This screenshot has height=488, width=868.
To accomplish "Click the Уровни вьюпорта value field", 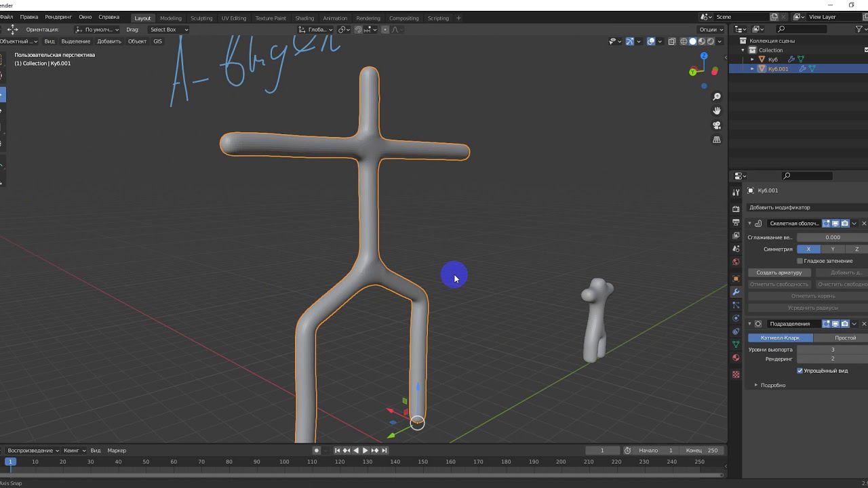I will [832, 350].
